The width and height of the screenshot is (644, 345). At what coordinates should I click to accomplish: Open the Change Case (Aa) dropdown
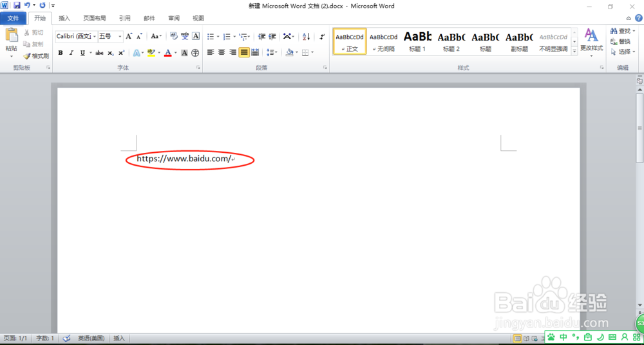(x=156, y=36)
